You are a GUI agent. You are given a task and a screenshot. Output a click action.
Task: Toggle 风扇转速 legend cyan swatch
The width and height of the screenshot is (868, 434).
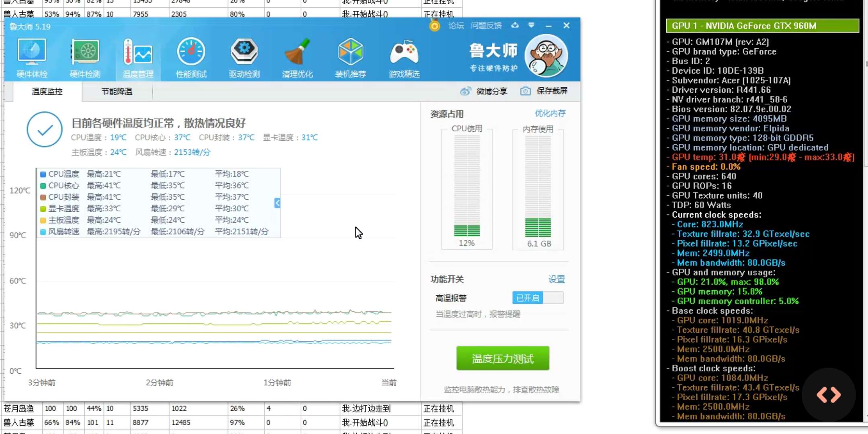43,232
